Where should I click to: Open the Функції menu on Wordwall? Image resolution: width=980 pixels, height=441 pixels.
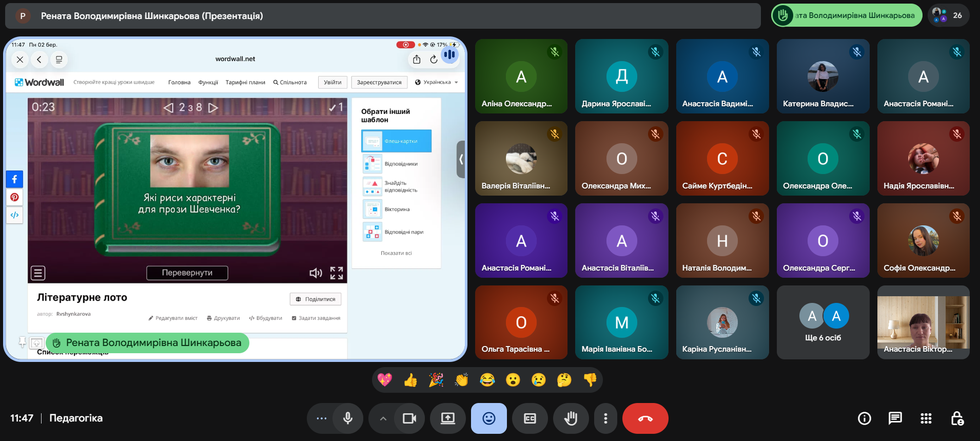coord(208,82)
